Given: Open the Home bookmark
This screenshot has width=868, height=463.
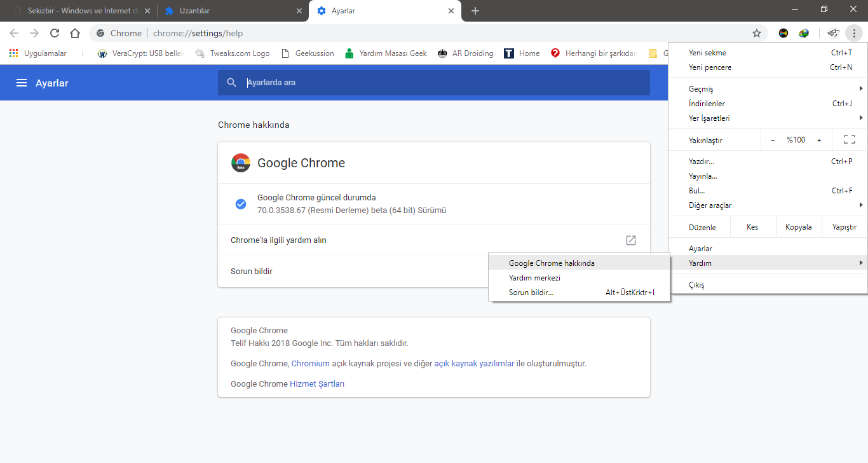Looking at the screenshot, I should point(522,53).
